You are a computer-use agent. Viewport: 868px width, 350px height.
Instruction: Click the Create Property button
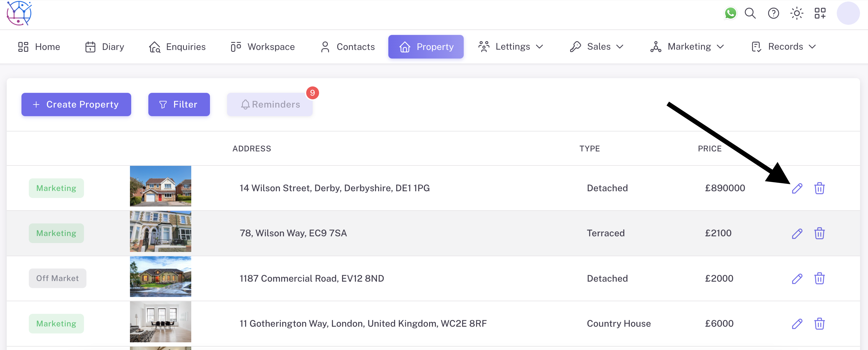tap(76, 105)
